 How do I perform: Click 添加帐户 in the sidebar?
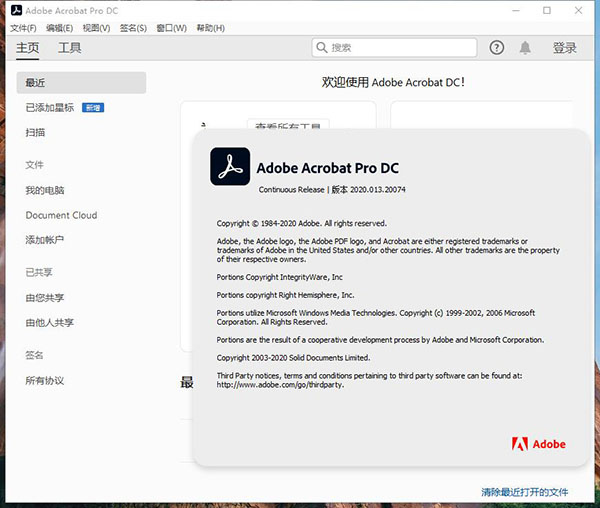(45, 240)
